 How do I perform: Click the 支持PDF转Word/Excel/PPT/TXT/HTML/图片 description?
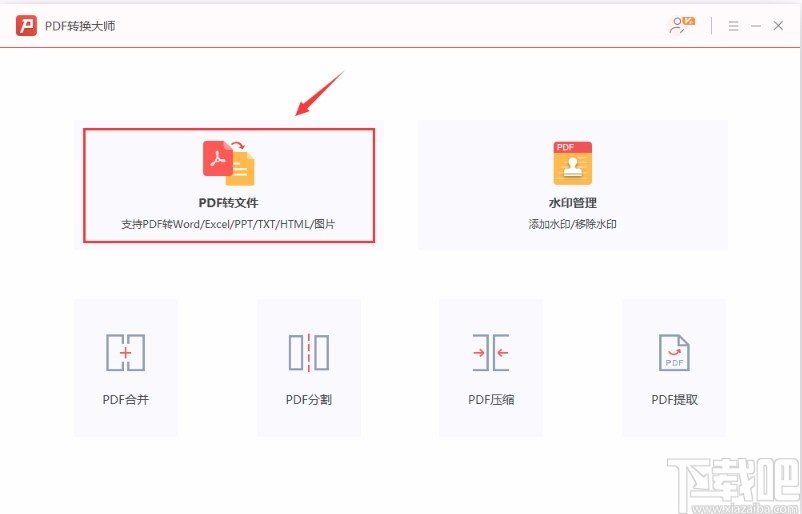click(x=228, y=224)
